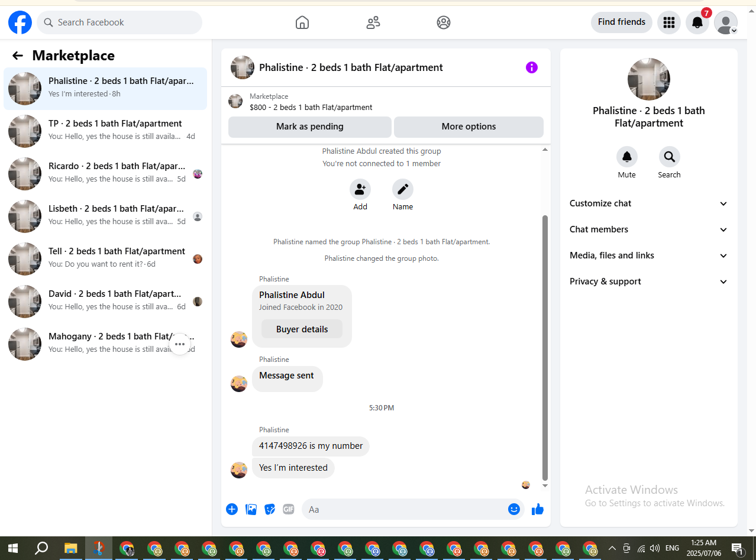Open the David conversation

(x=105, y=302)
